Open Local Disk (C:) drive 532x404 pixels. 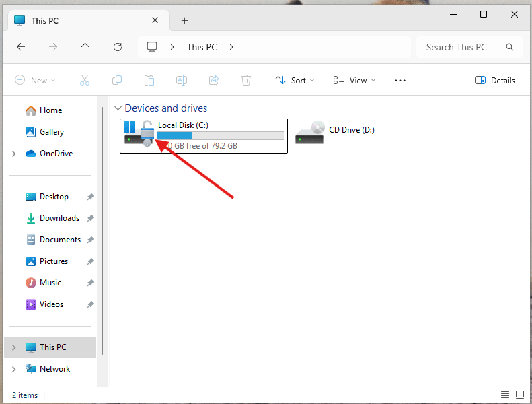pos(204,135)
